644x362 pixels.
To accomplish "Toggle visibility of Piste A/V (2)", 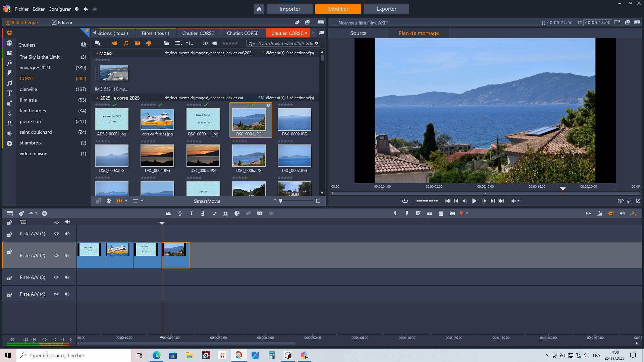I will click(56, 255).
